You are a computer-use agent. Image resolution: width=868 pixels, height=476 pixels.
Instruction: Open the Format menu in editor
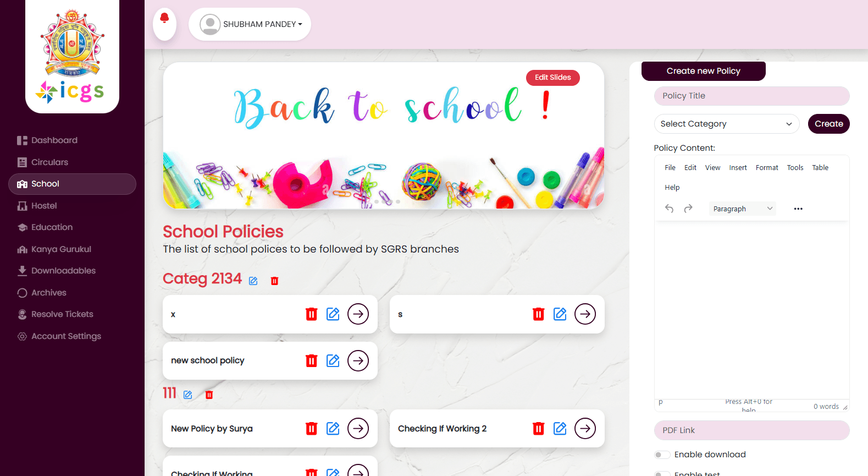767,168
